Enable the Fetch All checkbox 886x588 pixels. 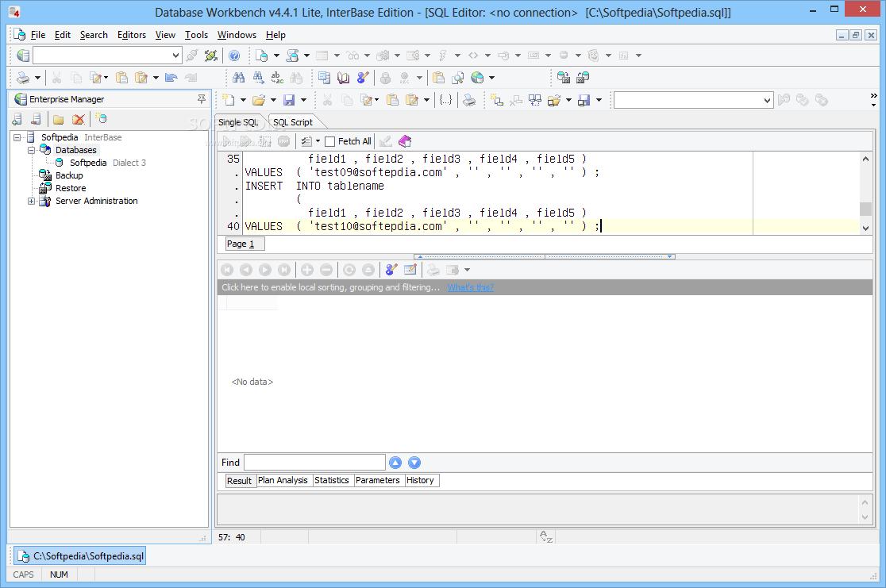point(330,141)
